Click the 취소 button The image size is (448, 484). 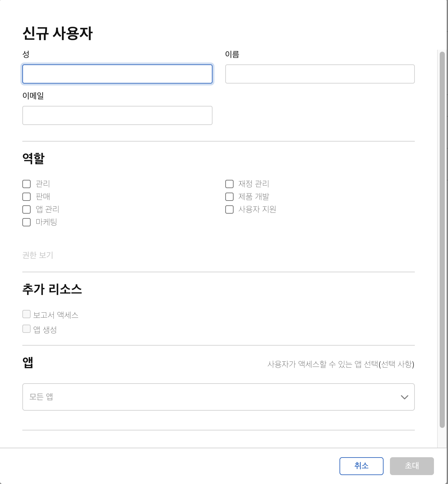[x=362, y=466]
